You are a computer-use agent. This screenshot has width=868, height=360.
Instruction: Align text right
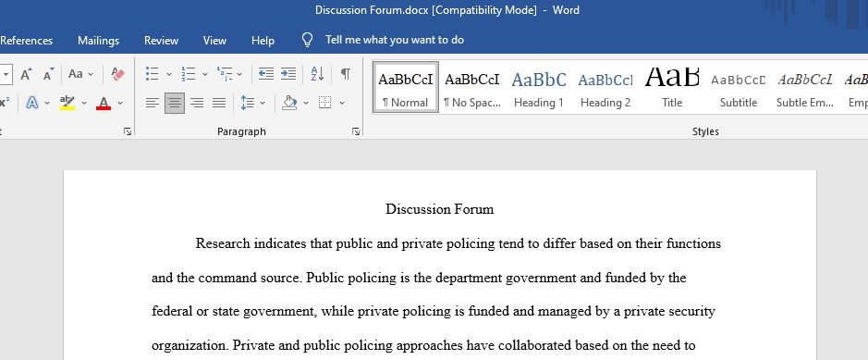coord(197,103)
